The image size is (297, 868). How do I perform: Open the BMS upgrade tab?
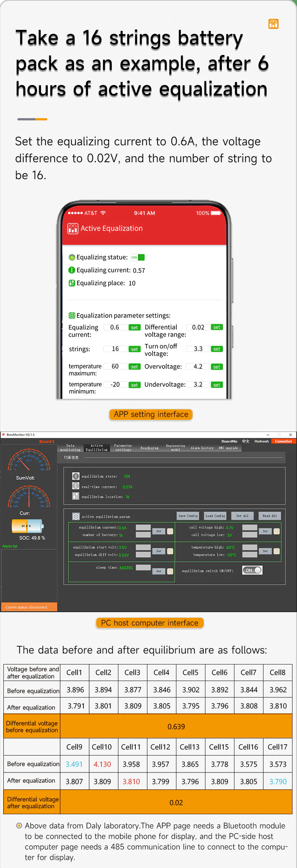click(228, 448)
